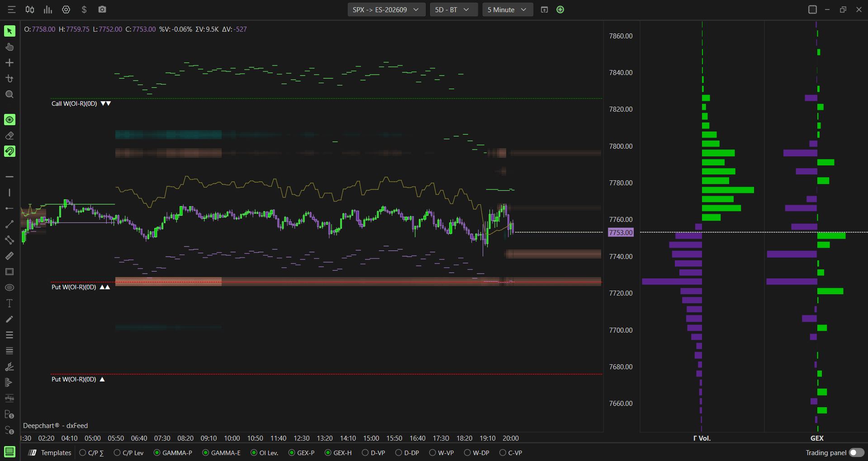This screenshot has width=868, height=461.
Task: Enable the W-VP option
Action: pyautogui.click(x=441, y=452)
